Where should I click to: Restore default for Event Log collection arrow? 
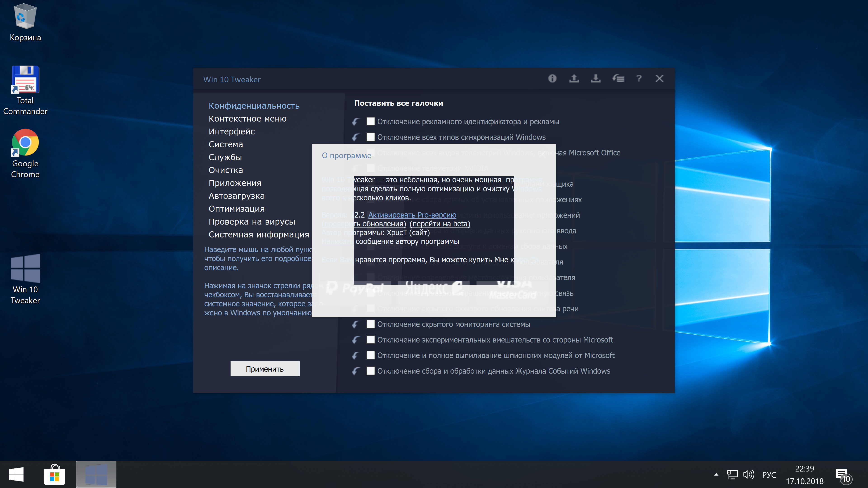pyautogui.click(x=356, y=371)
